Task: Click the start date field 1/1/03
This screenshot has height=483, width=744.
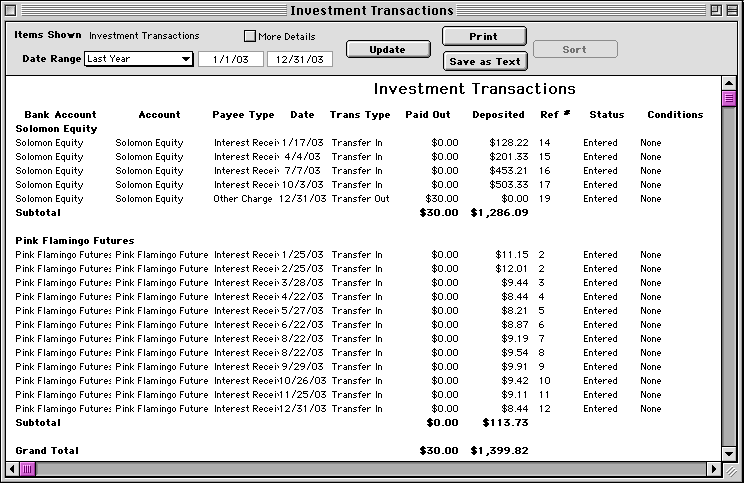Action: [230, 59]
